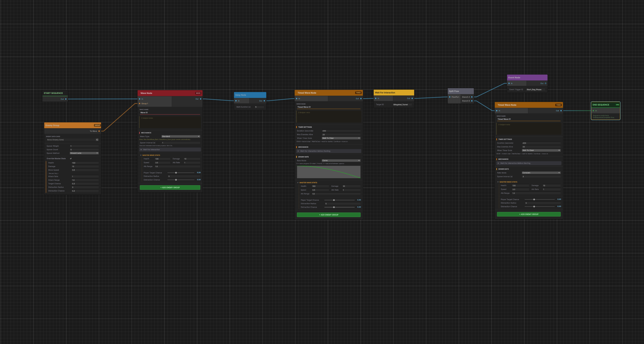Viewport: 644px width, 344px height.
Task: Click Target ID field with Slingshot_Turret
Action: pos(402,104)
